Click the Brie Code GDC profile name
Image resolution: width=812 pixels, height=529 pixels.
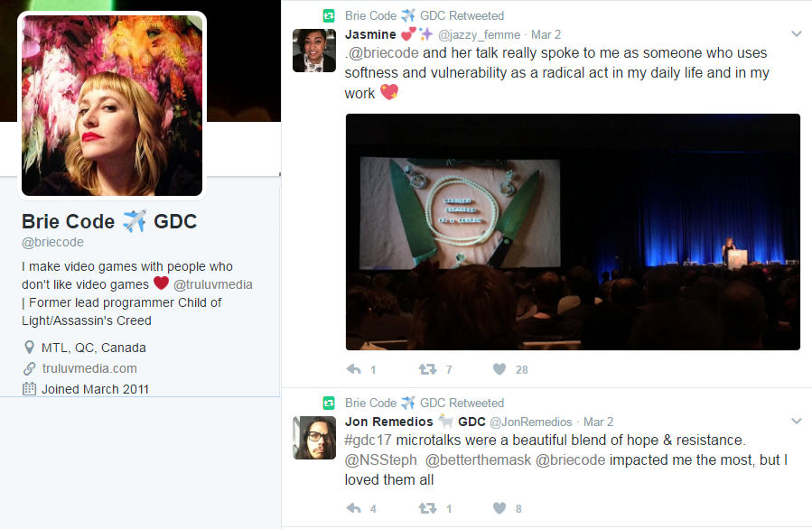[109, 221]
